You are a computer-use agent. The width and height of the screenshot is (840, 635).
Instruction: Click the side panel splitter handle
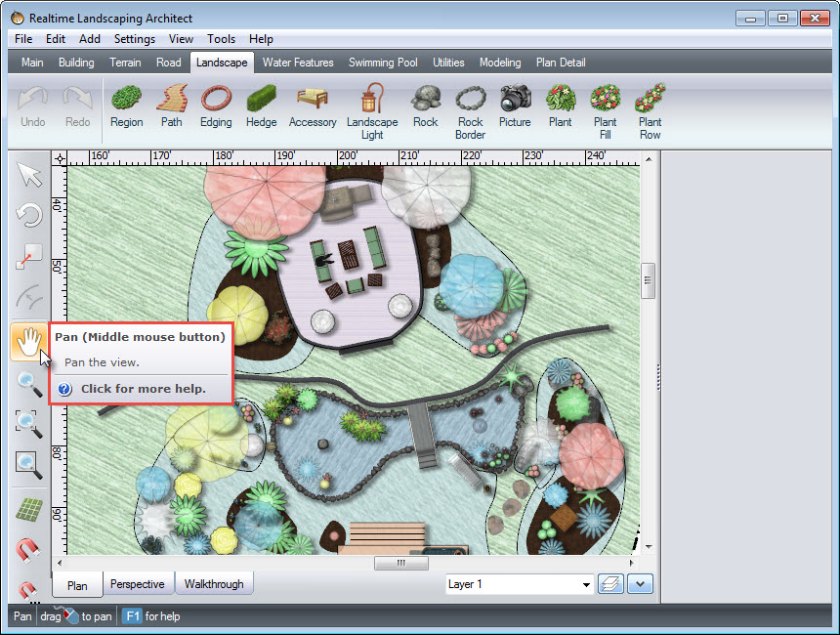click(x=658, y=377)
